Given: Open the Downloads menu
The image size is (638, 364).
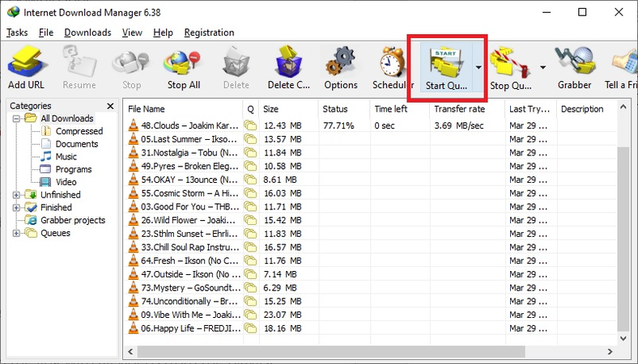Looking at the screenshot, I should [87, 32].
